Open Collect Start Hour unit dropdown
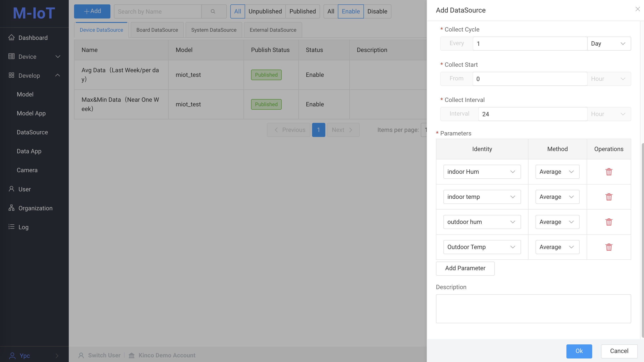Screen dimensions: 644x362 click(x=609, y=79)
